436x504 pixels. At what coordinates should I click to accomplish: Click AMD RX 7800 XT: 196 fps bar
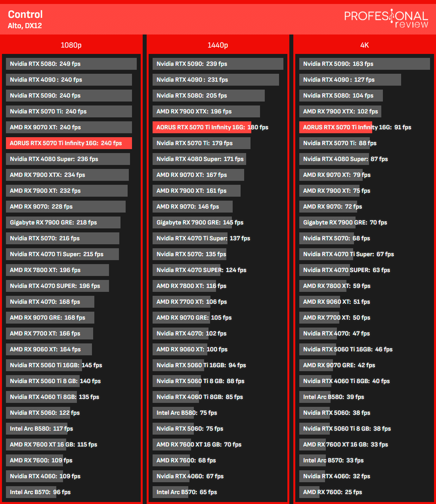(57, 270)
